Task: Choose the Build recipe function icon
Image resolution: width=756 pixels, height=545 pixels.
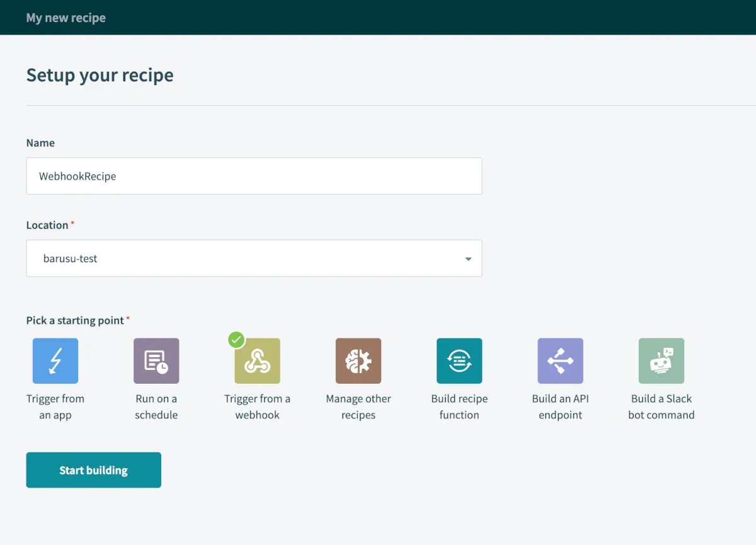Action: pos(459,361)
